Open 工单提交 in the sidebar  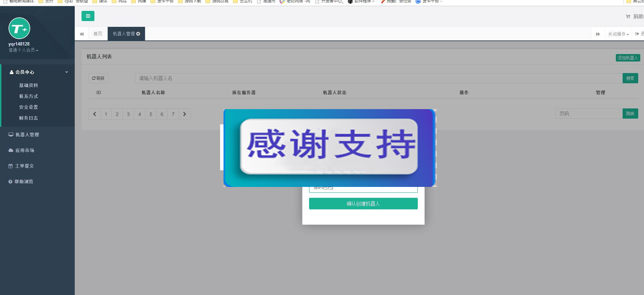click(x=24, y=166)
